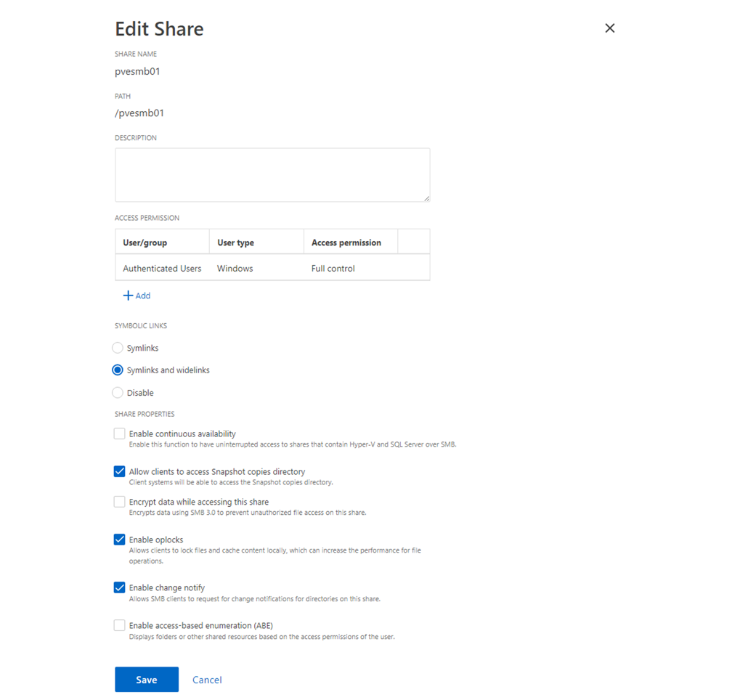The height and width of the screenshot is (700, 732).
Task: Click the description textarea resize handle
Action: tap(427, 198)
